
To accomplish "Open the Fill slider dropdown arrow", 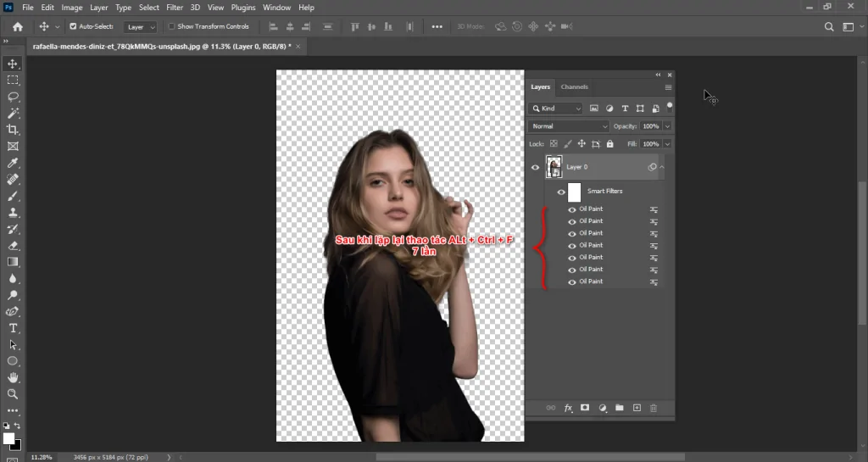I will coord(667,144).
